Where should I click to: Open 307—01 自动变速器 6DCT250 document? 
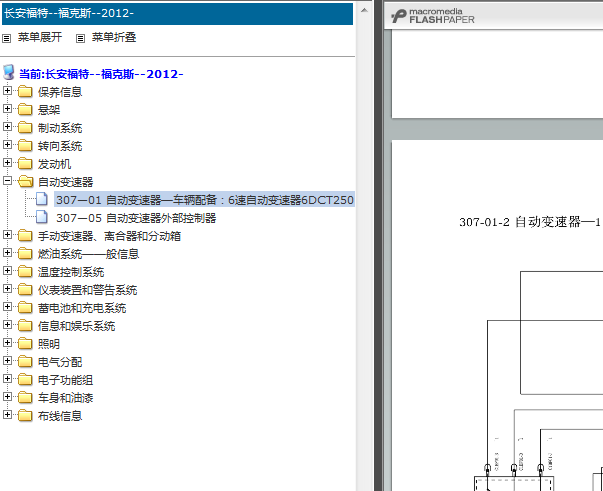pyautogui.click(x=205, y=200)
